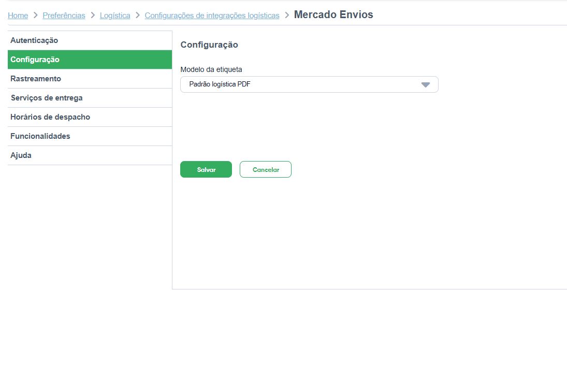Switch to the Rastreamento section

[x=35, y=78]
